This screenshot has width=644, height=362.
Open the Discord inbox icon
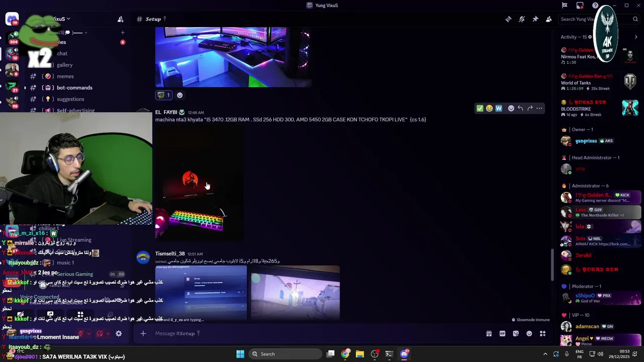pos(580,6)
